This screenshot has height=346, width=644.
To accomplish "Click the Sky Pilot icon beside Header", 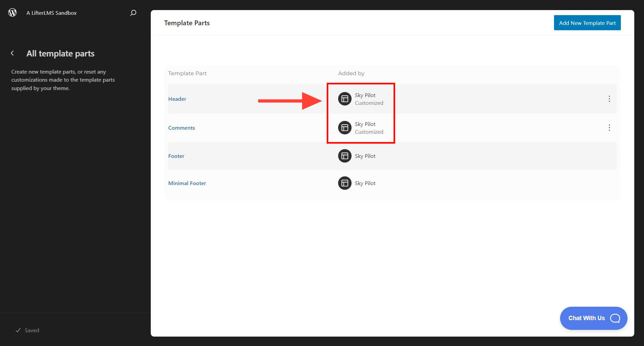I will pyautogui.click(x=344, y=99).
